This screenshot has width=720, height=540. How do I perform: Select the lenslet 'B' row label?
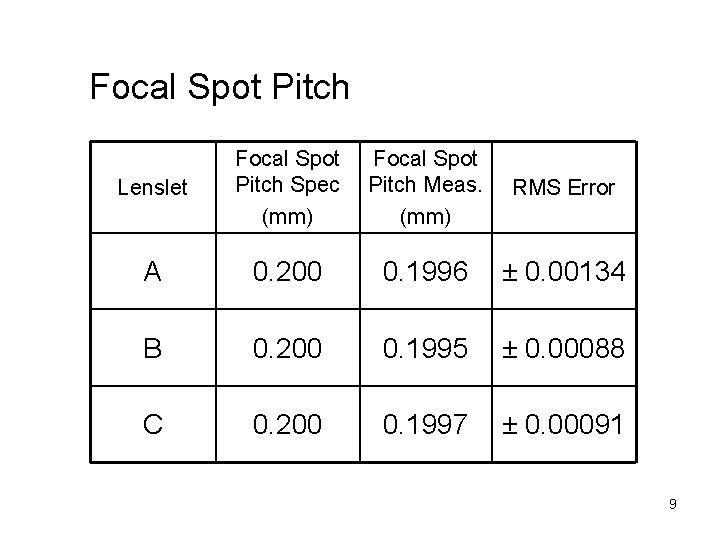click(153, 347)
